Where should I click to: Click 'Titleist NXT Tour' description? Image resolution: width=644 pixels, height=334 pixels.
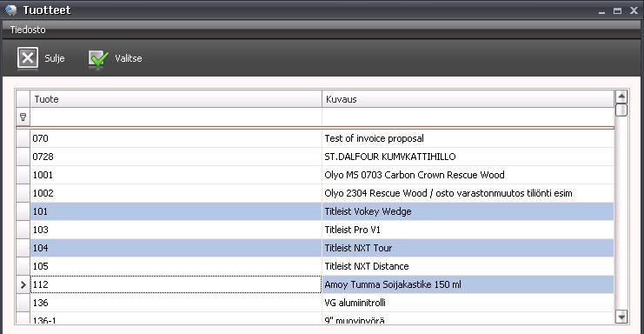pyautogui.click(x=358, y=248)
